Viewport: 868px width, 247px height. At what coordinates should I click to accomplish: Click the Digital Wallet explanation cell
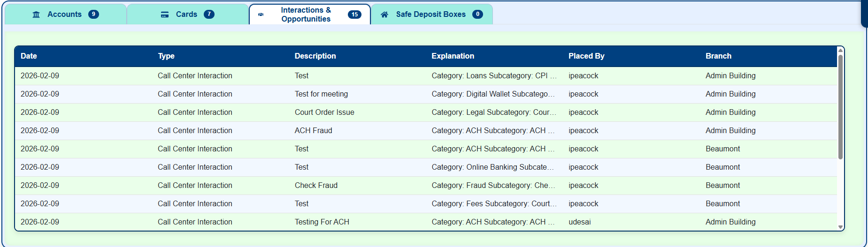493,94
